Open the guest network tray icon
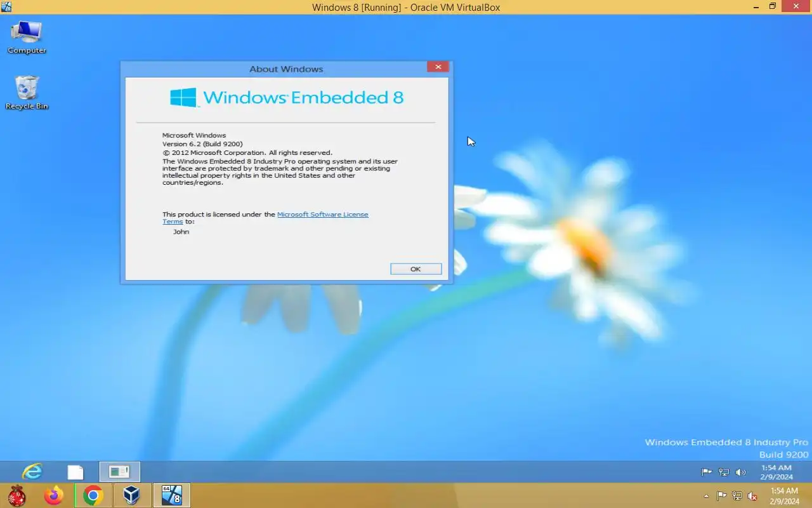 click(x=723, y=472)
